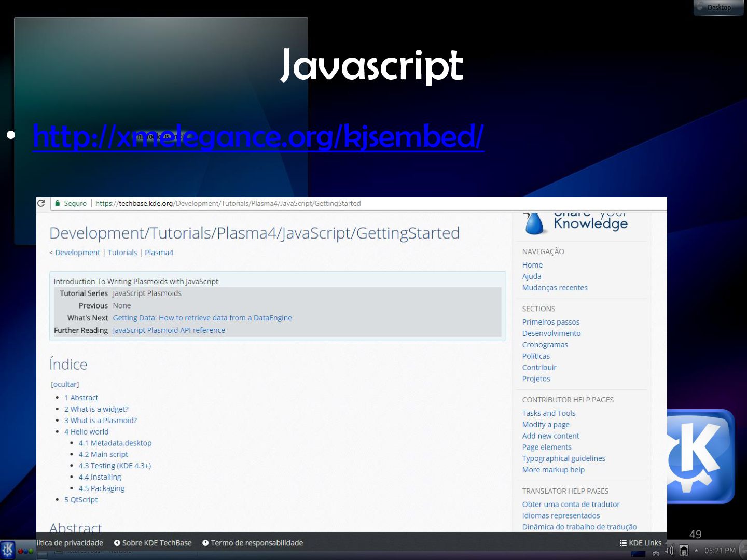Collapse the index with the ocultar toggle
747x560 pixels.
click(x=65, y=384)
